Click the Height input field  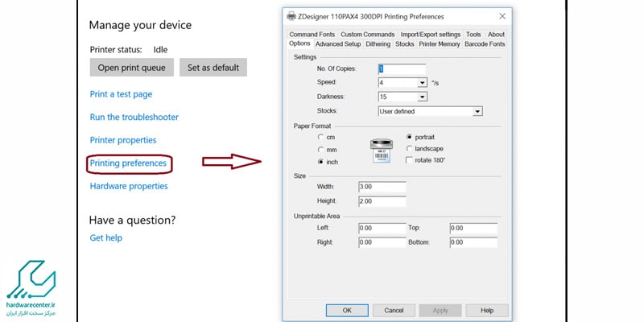click(382, 201)
